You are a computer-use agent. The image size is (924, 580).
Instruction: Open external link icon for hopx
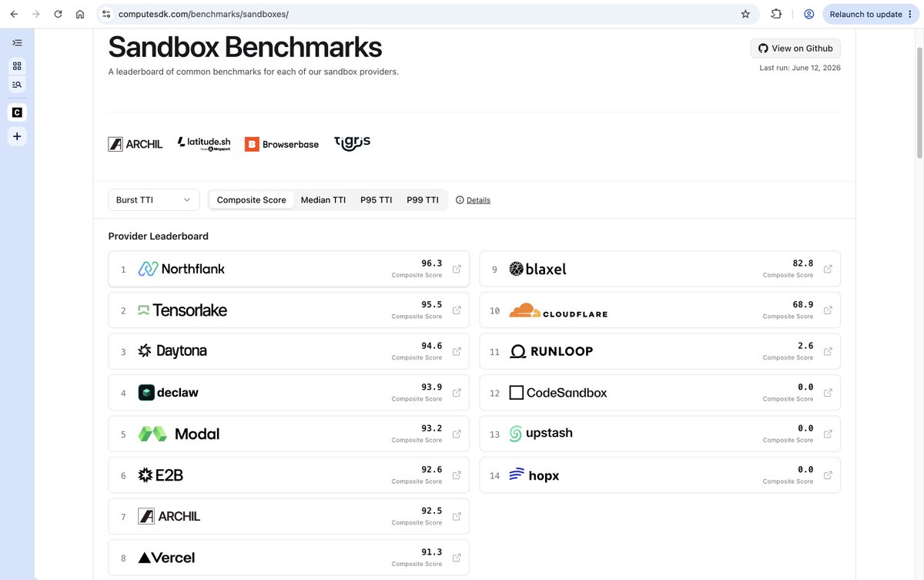tap(828, 475)
